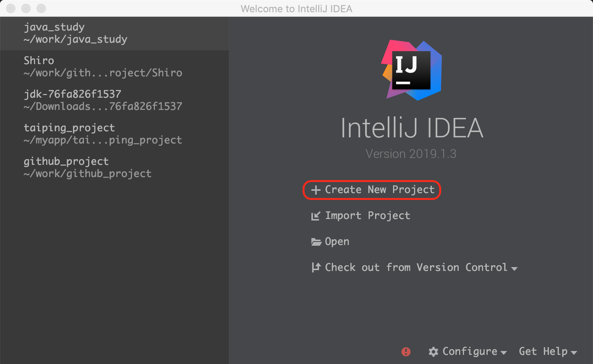Click the path ~/myapp/tai...ping_project
The image size is (593, 364).
[103, 140]
